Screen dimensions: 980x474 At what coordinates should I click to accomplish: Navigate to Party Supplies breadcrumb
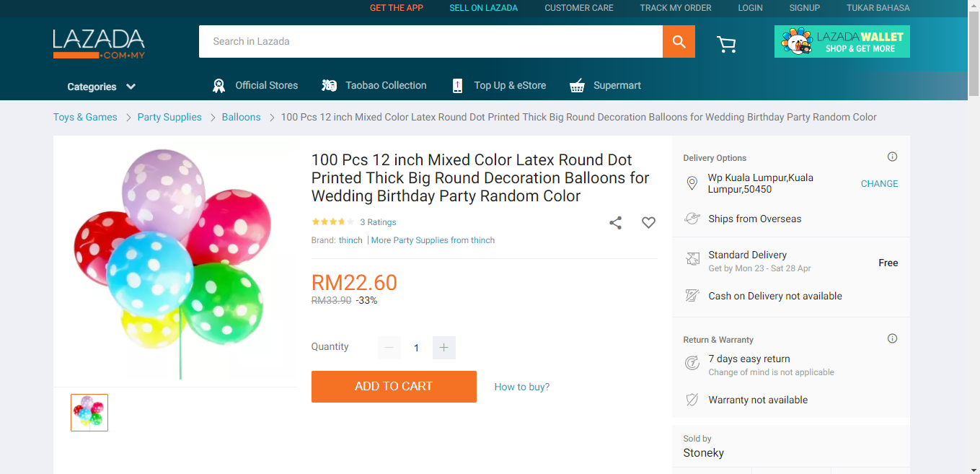point(169,117)
